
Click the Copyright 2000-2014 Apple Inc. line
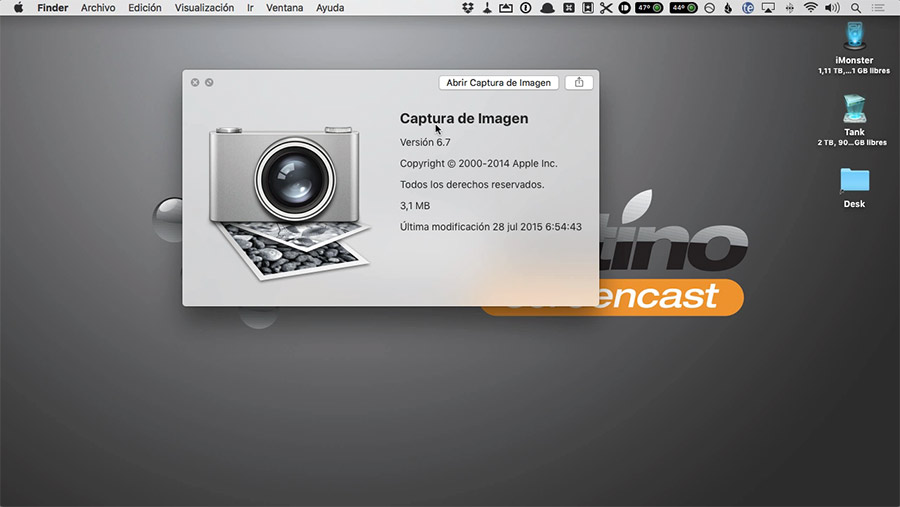[478, 164]
